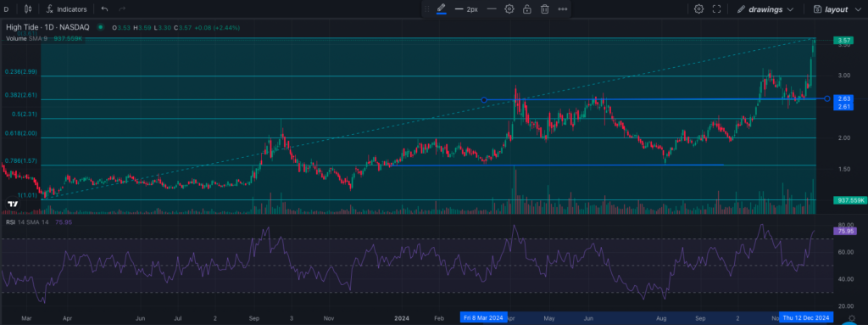The image size is (868, 325).
Task: Click the redo arrow icon
Action: point(122,9)
